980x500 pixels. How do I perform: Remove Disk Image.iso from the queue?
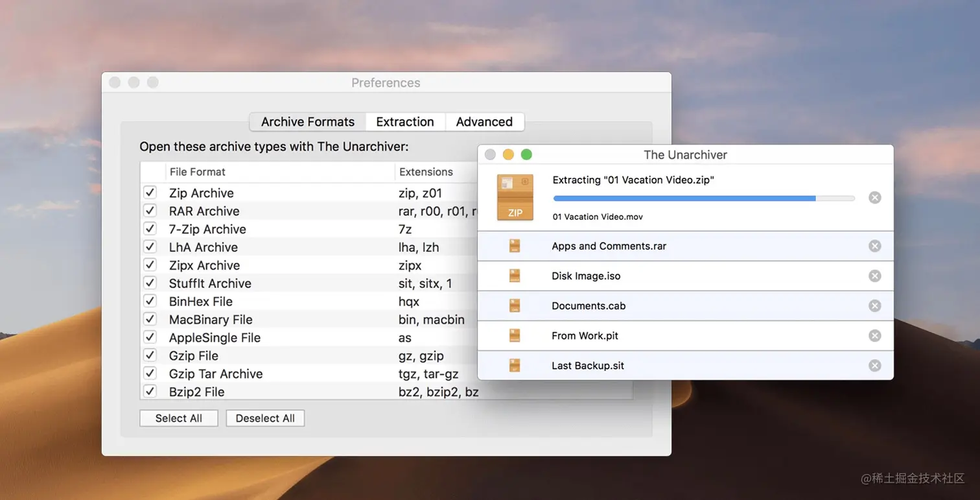874,276
